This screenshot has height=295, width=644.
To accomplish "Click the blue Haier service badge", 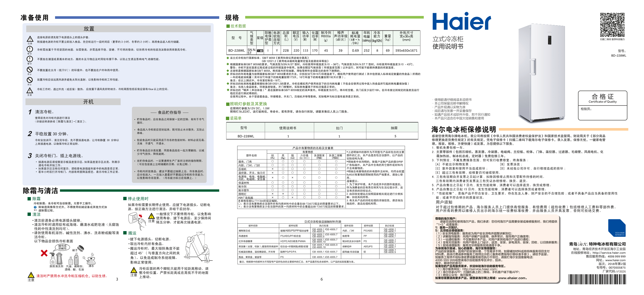I will [617, 228].
